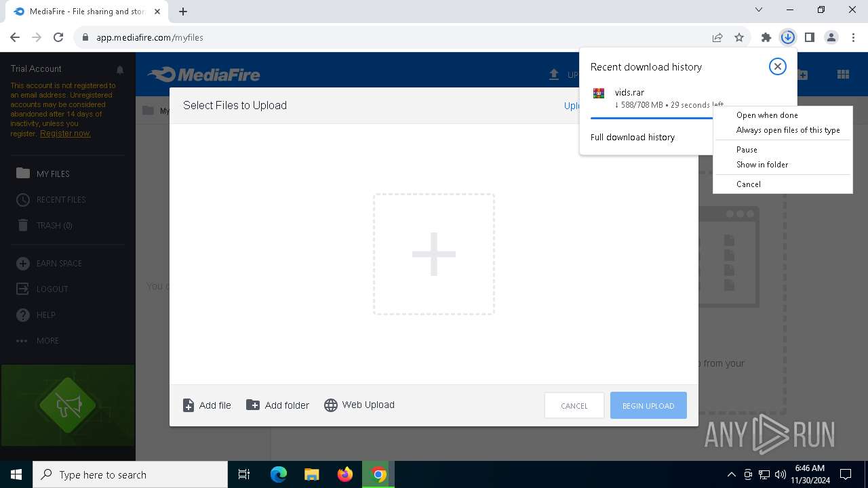This screenshot has height=488, width=868.
Task: Click the address bar URL
Action: [150, 38]
